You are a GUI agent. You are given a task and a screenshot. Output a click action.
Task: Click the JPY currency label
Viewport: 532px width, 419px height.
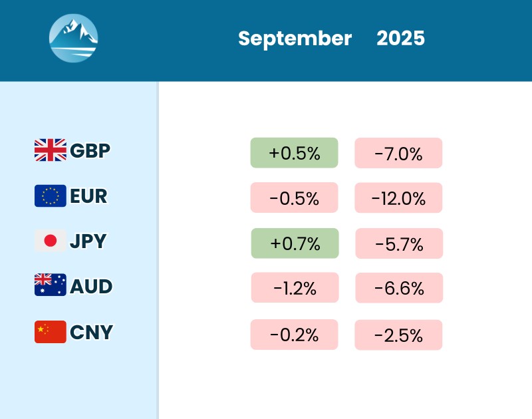point(88,241)
